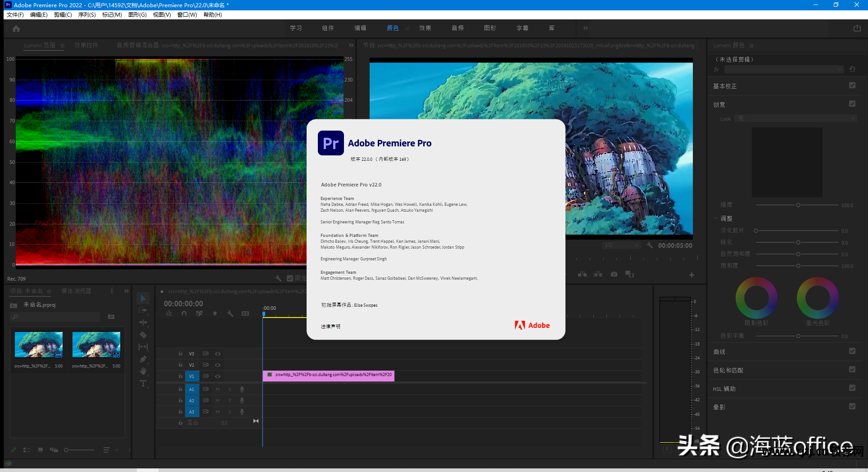Open Comparison View in Program monitor
This screenshot has width=868, height=472.
coord(629,274)
